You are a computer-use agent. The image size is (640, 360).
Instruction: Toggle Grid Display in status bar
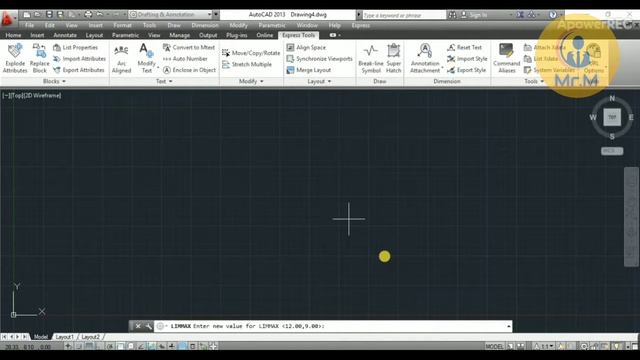[89, 346]
